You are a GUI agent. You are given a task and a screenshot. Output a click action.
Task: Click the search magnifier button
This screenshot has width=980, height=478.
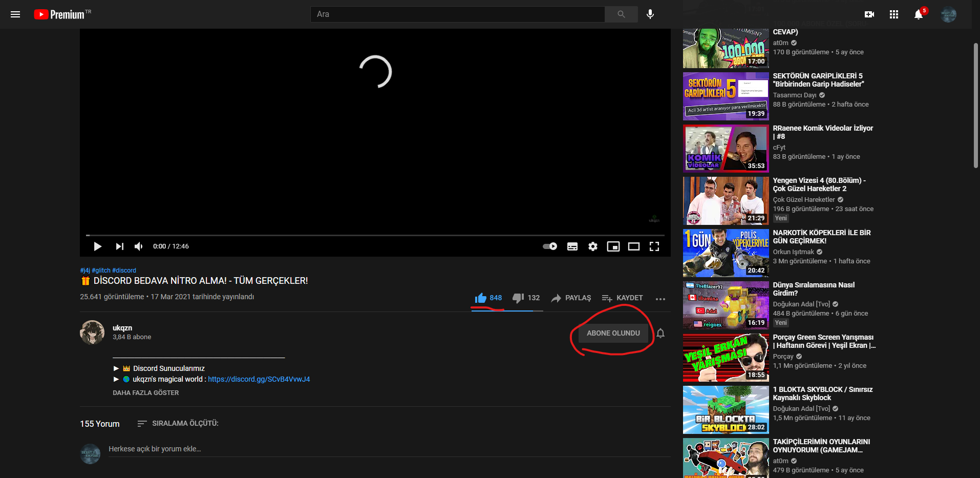621,14
